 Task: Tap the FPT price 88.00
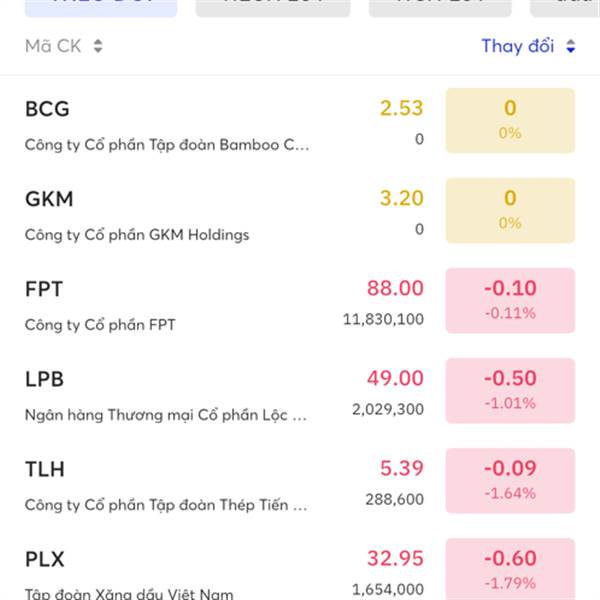[395, 288]
